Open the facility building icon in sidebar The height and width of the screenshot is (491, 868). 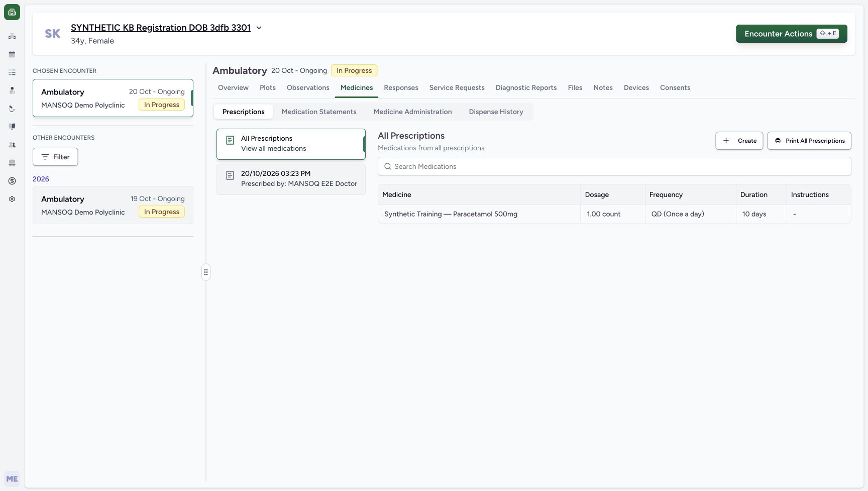click(12, 36)
